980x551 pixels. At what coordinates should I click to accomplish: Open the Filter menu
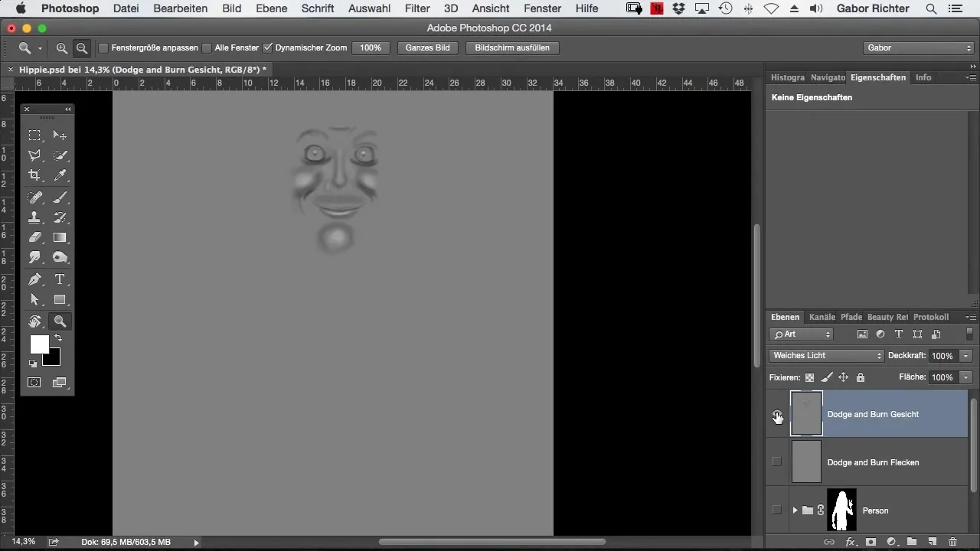[417, 8]
